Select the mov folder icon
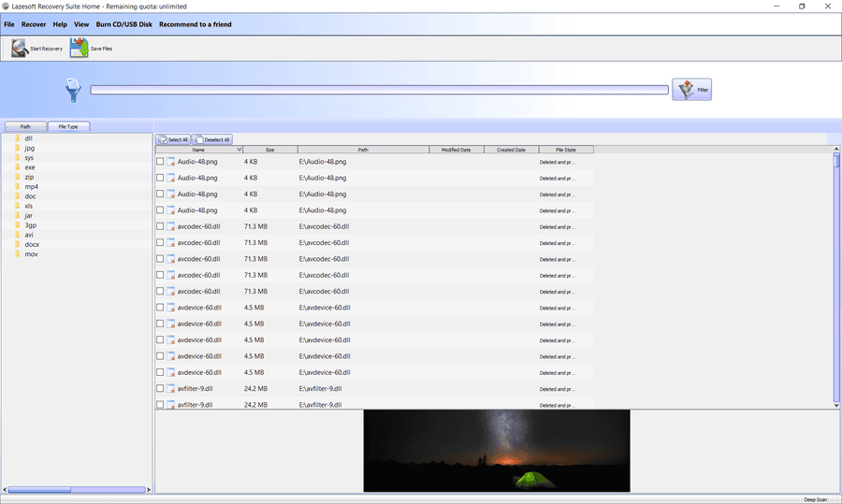The height and width of the screenshot is (504, 842). pyautogui.click(x=17, y=254)
